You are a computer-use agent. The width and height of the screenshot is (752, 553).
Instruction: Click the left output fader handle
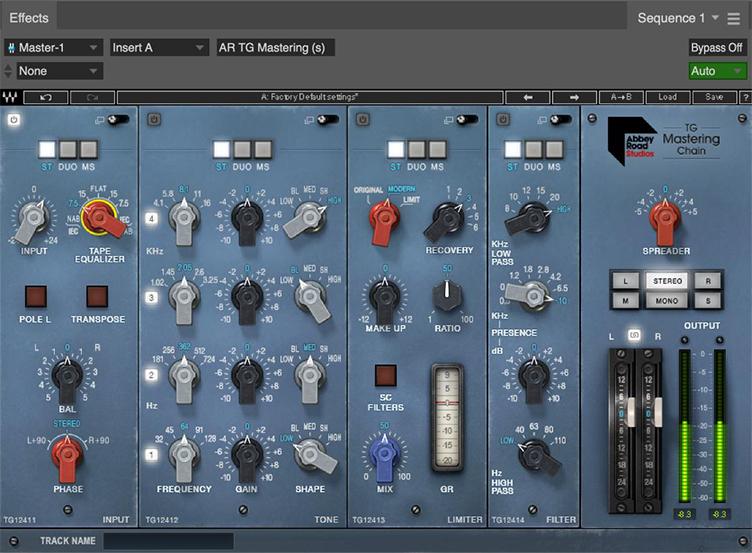click(630, 412)
